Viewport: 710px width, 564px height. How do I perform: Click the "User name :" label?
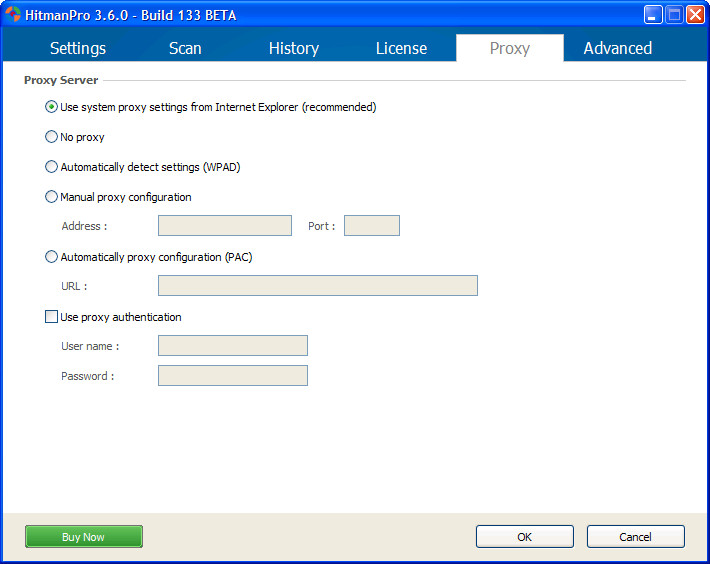click(90, 346)
